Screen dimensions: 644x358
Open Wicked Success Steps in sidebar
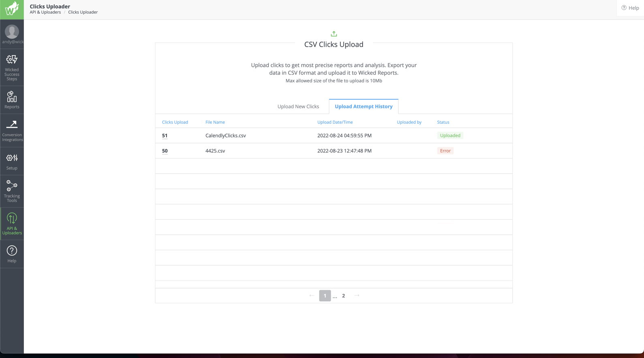[x=12, y=67]
